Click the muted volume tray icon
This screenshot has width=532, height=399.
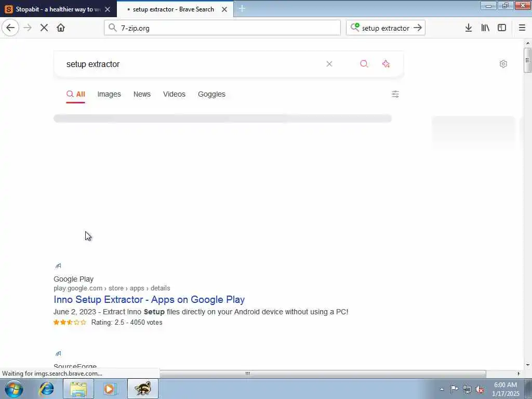click(x=480, y=389)
